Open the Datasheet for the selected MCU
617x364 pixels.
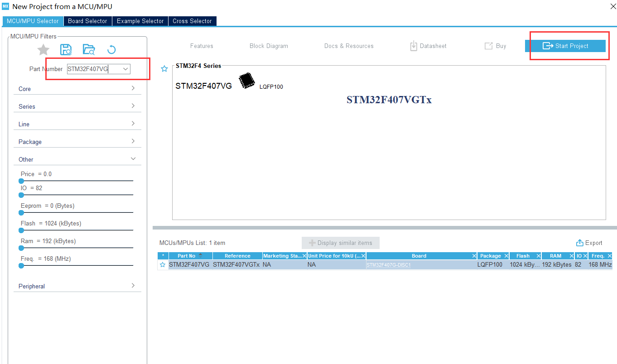tap(428, 46)
